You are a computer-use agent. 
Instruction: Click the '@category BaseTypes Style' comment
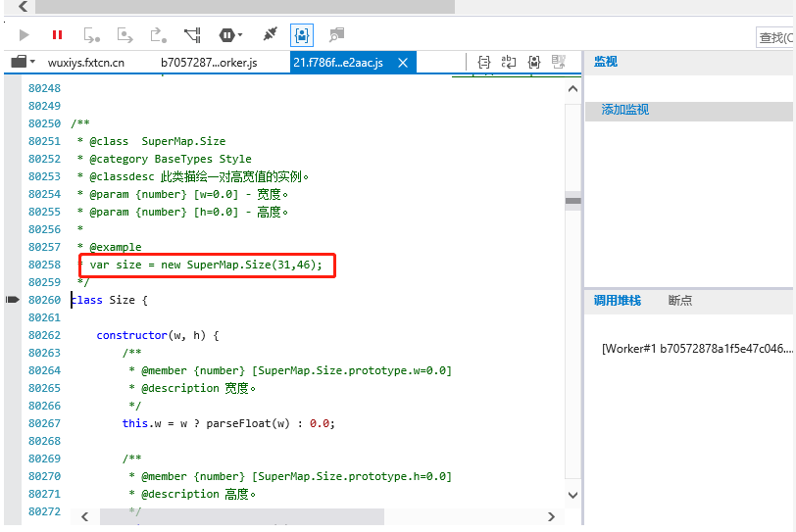[165, 160]
